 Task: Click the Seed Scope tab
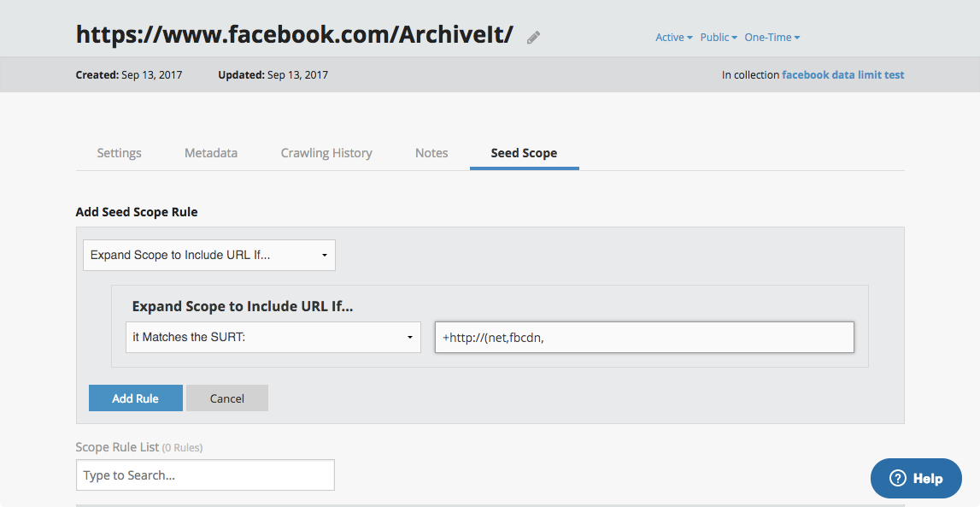pyautogui.click(x=524, y=153)
